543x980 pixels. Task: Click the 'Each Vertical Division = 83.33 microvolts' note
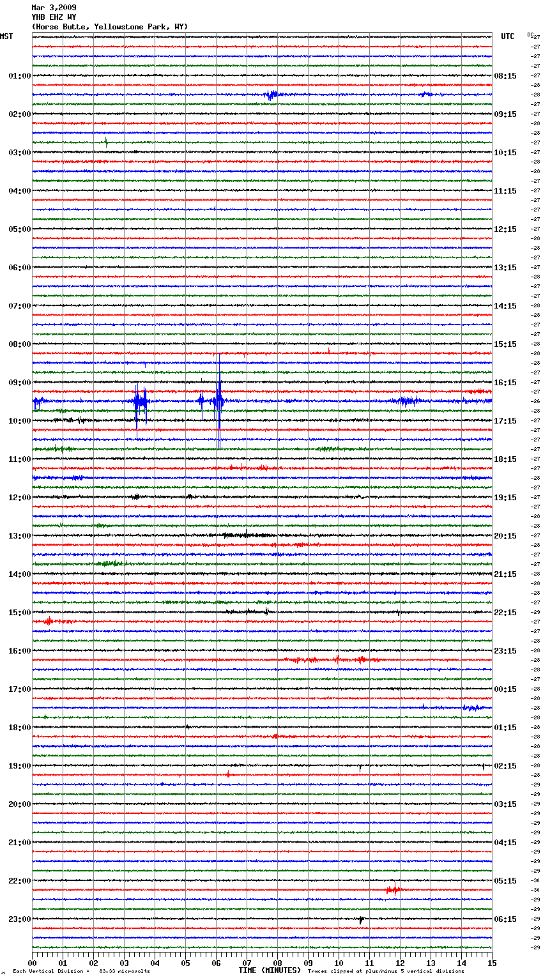point(81,971)
